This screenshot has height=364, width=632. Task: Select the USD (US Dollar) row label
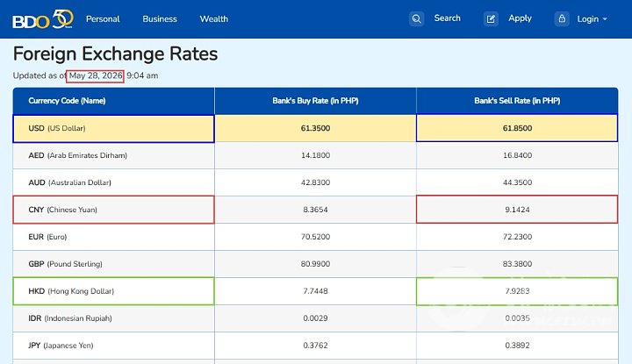click(57, 128)
